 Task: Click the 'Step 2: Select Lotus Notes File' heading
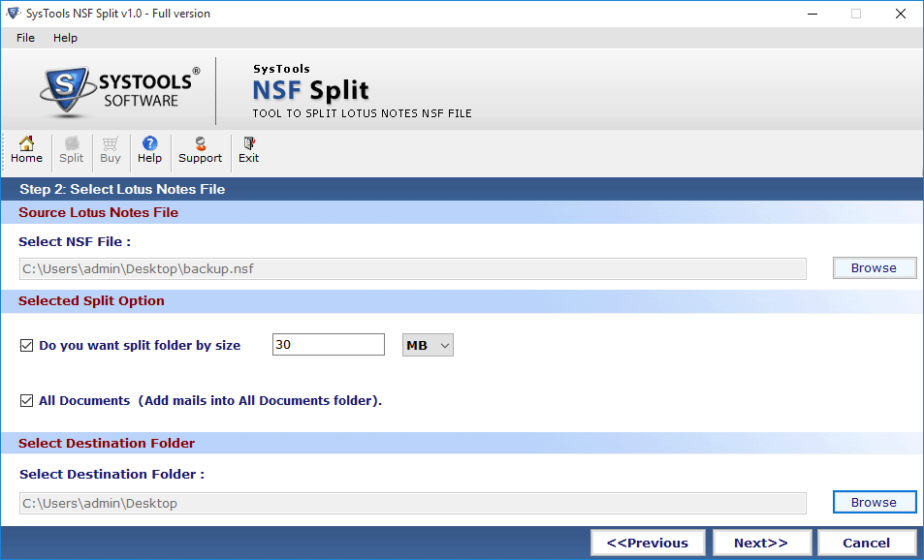122,189
